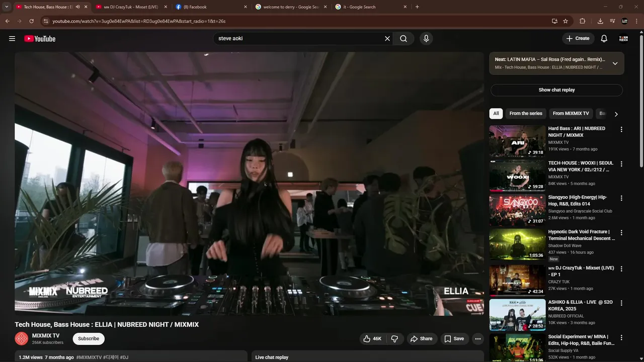Open Social Experiment w/ MINA title

click(581, 340)
